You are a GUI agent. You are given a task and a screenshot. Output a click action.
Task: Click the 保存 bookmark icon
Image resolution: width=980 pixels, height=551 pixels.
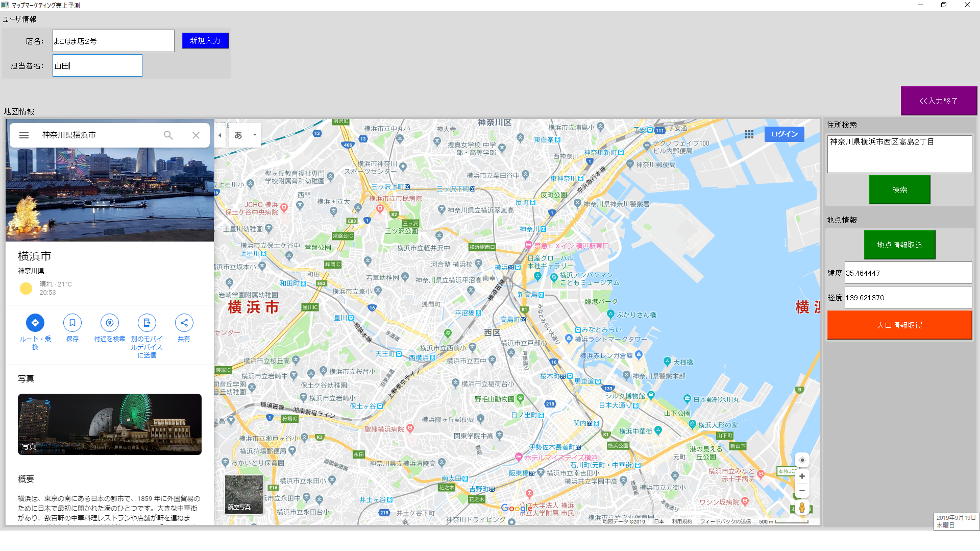pyautogui.click(x=72, y=323)
